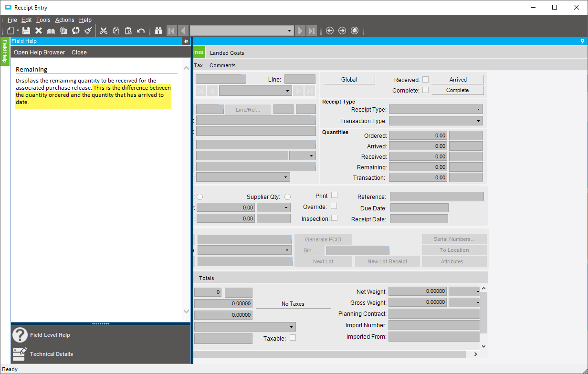
Task: Go to last record in main toolbar
Action: (312, 31)
